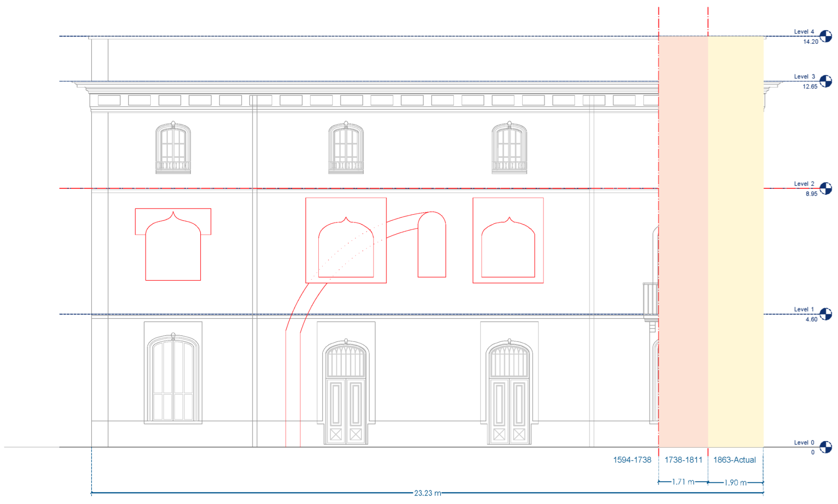838x504 pixels.
Task: Select the 1594-1738 period label
Action: 632,460
